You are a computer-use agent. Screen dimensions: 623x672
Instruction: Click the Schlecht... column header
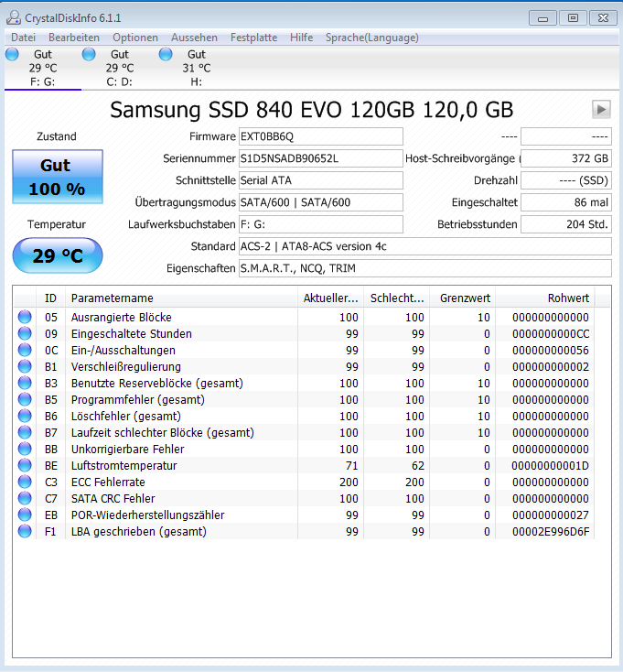click(x=396, y=298)
